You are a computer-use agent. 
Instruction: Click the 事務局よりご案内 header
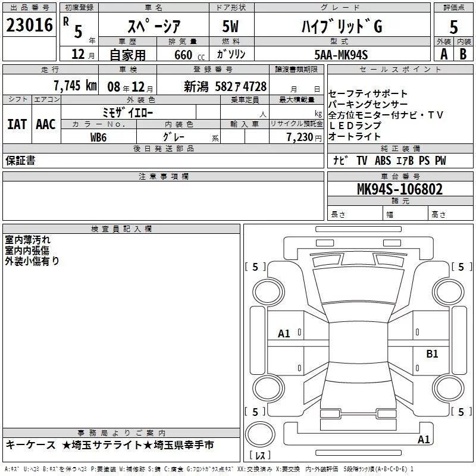(121, 433)
